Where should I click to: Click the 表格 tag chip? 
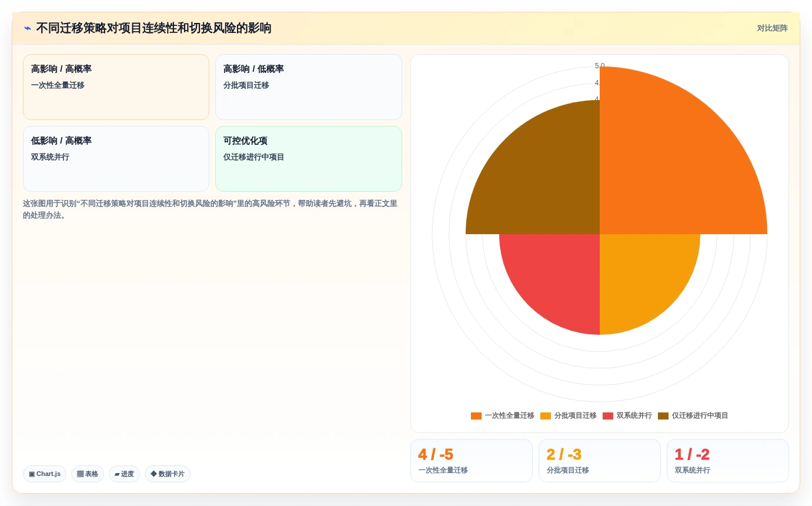88,474
